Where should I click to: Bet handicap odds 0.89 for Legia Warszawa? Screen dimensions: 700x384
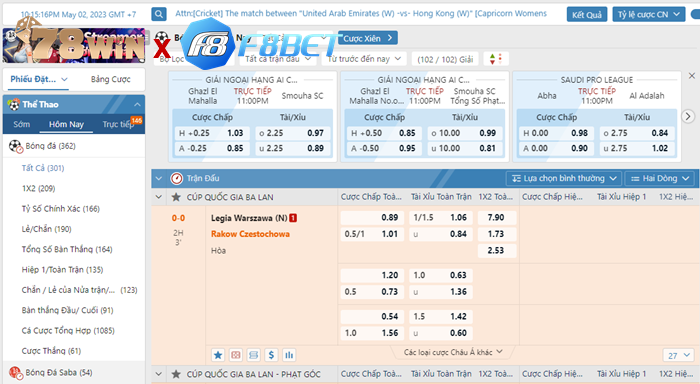372,217
